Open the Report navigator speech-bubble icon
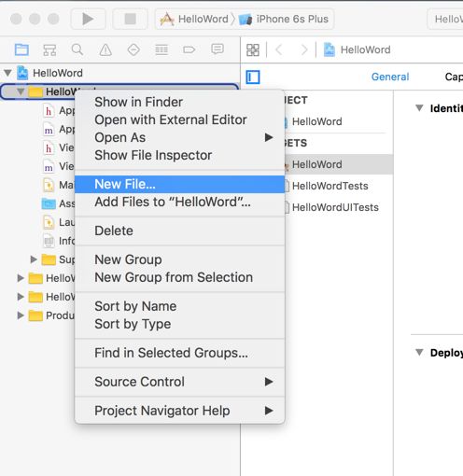 click(217, 49)
